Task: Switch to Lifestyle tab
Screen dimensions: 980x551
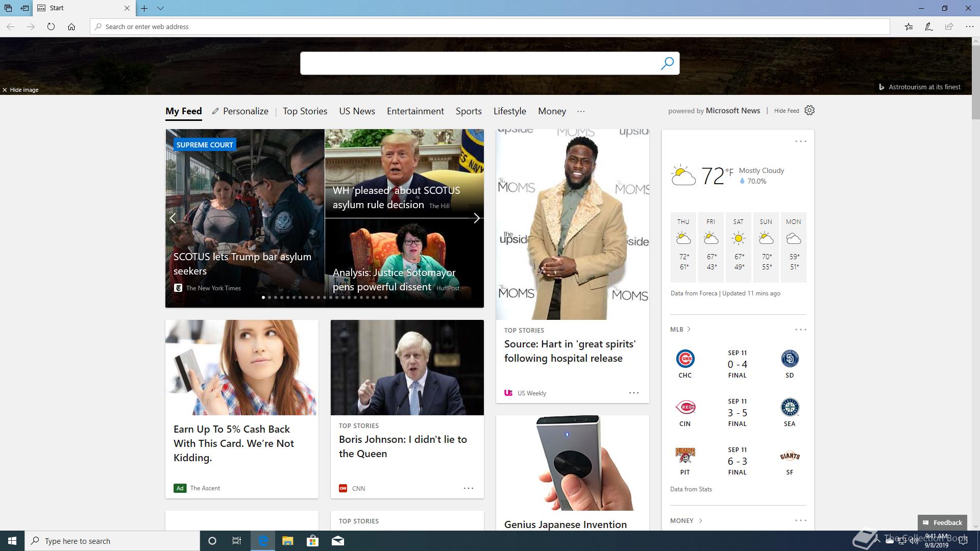Action: click(510, 111)
